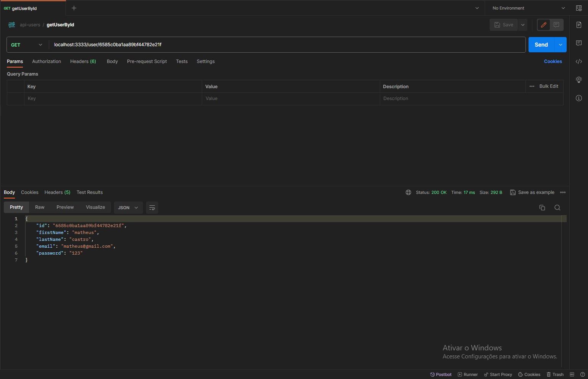Open the Cookies link
Screen dimensions: 588x379
click(553, 61)
